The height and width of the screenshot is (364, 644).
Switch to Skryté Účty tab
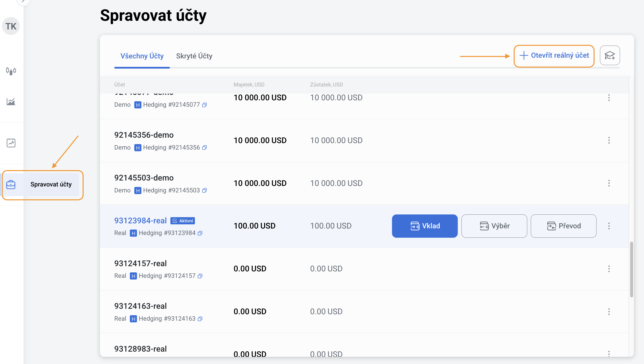[194, 56]
